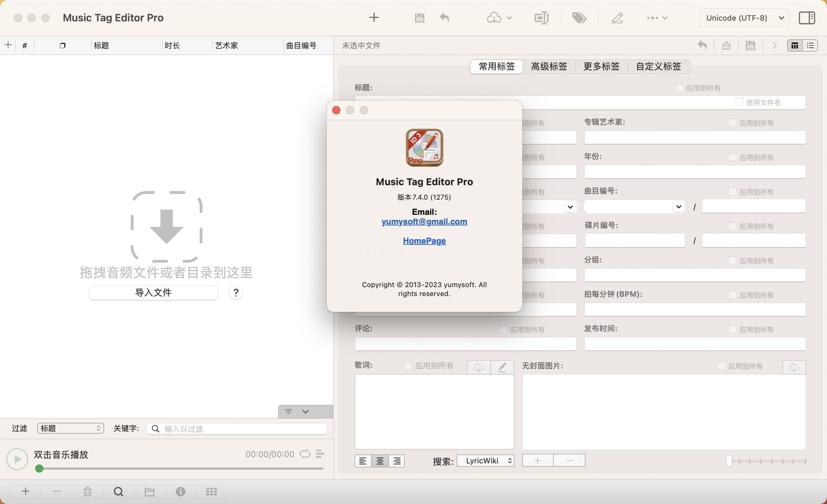Check 应用到所有 for 分组
The image size is (827, 504).
tap(732, 260)
